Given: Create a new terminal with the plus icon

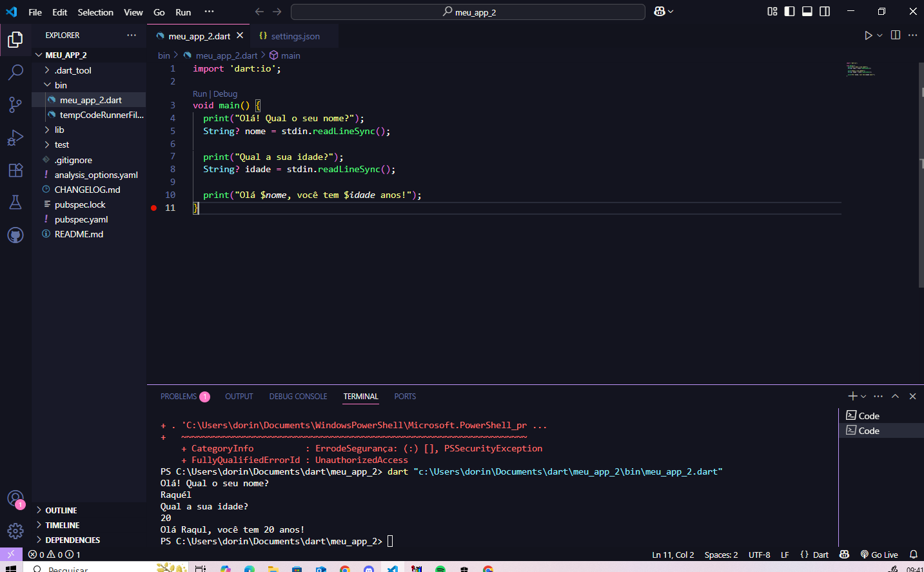Looking at the screenshot, I should point(852,397).
